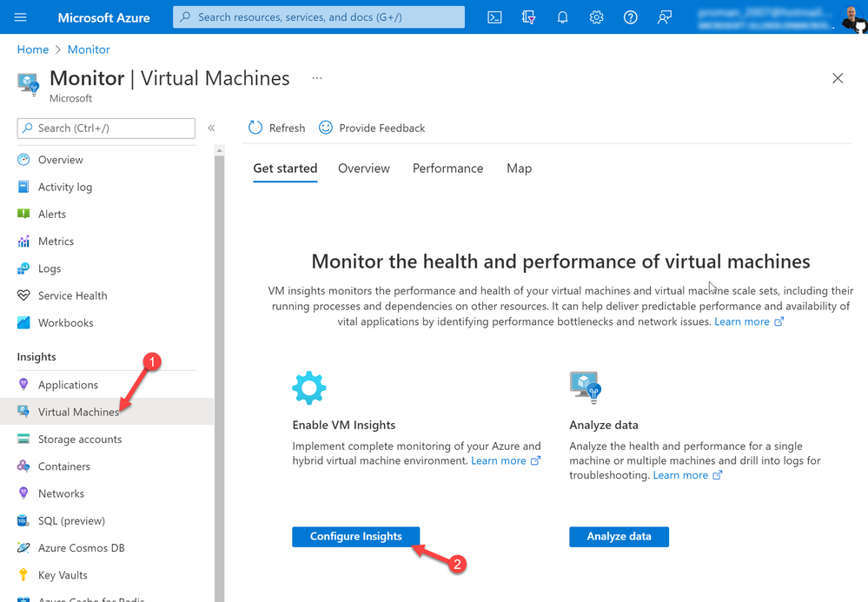Click the Activity log icon
The height and width of the screenshot is (602, 868).
[23, 187]
